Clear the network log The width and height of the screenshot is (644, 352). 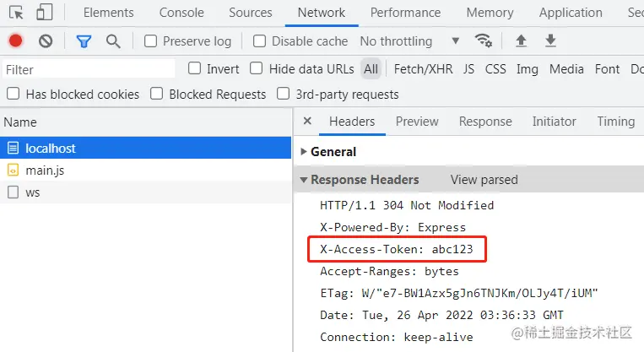coord(46,41)
